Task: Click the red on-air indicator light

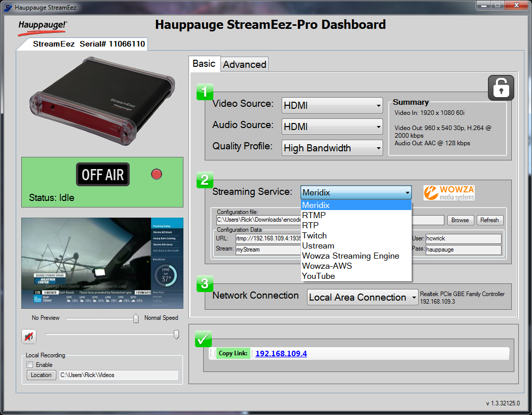Action: click(x=156, y=174)
